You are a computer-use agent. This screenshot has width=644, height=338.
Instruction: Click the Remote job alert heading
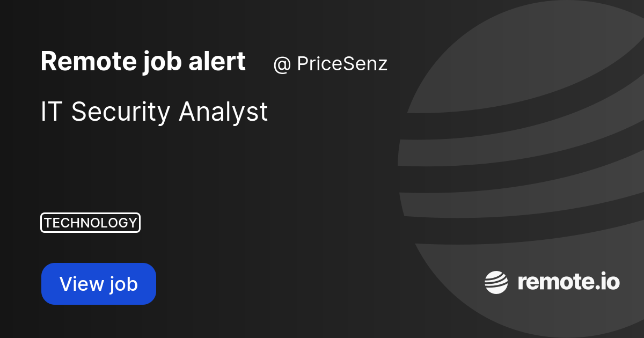click(143, 62)
